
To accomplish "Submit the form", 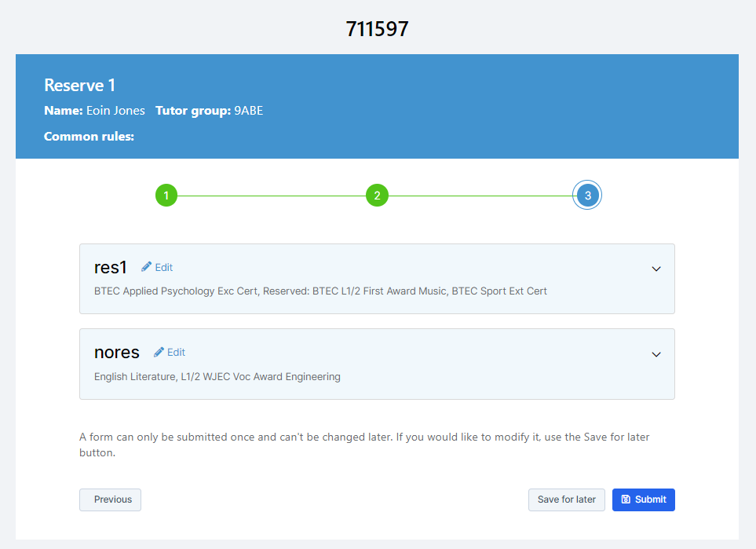I will tap(644, 500).
